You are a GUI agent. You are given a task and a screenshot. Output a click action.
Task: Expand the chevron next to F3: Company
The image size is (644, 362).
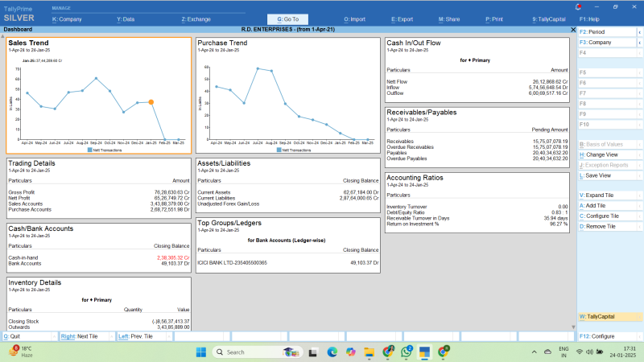[x=639, y=43]
